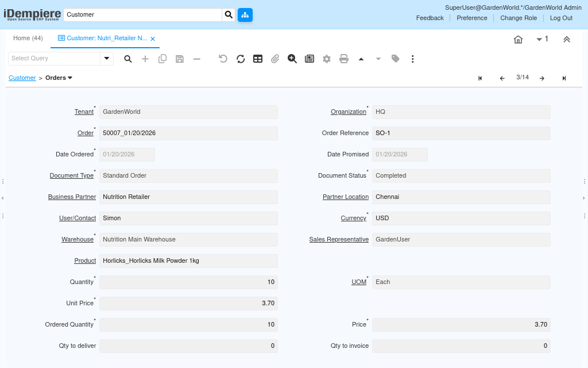588x368 pixels.
Task: Click the Refresh toolbar icon
Action: click(x=241, y=59)
